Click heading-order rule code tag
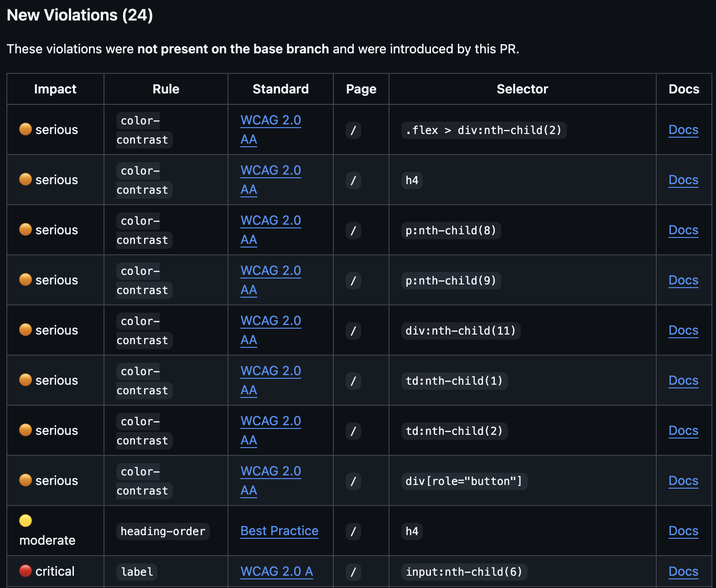This screenshot has width=716, height=588. pyautogui.click(x=163, y=531)
